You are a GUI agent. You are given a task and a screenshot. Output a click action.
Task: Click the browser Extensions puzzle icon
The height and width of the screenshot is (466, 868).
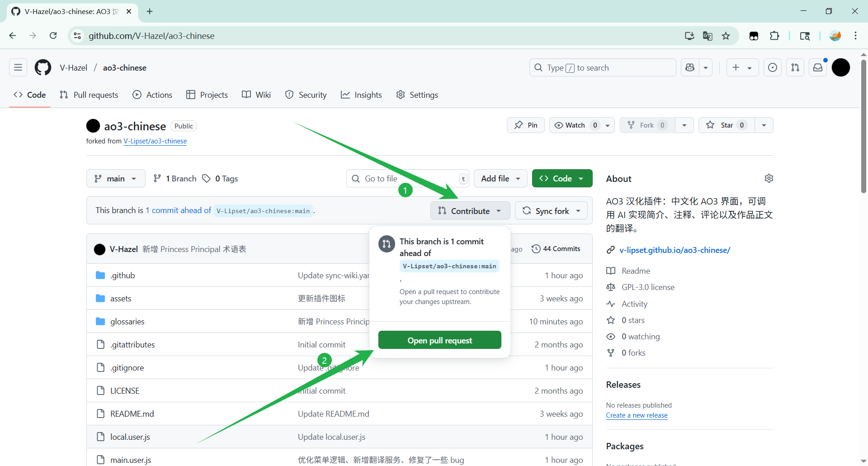pyautogui.click(x=774, y=36)
